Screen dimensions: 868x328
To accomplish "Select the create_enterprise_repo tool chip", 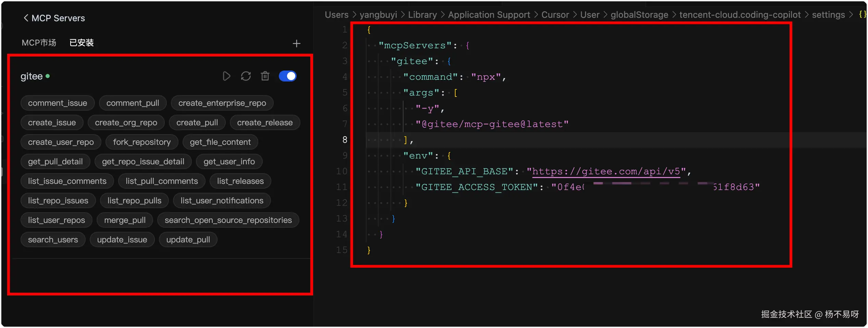I will tap(222, 103).
